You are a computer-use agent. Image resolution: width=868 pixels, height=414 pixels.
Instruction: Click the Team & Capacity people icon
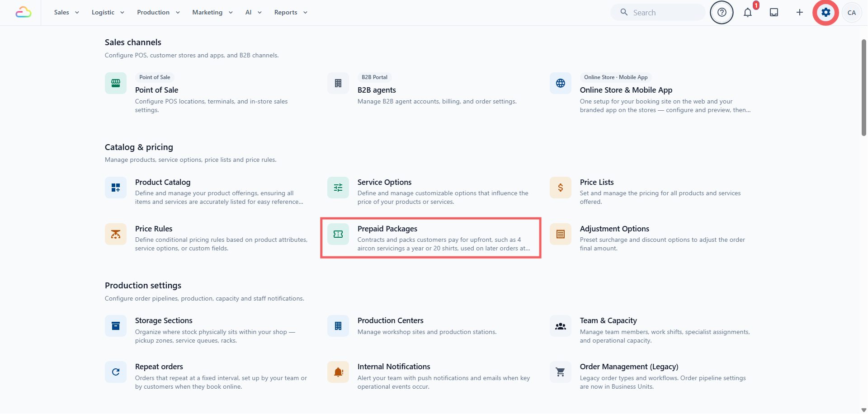561,326
